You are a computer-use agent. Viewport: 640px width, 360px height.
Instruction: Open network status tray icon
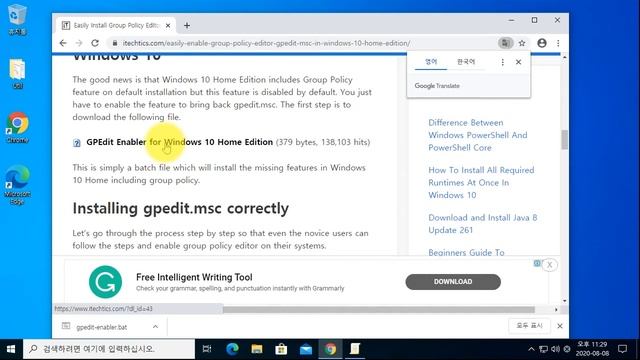543,349
